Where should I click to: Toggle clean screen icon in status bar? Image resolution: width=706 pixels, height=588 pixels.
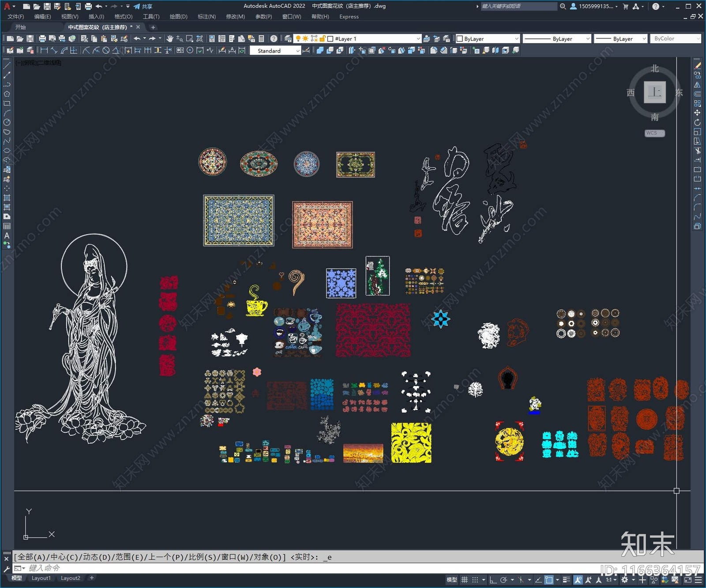point(688,580)
